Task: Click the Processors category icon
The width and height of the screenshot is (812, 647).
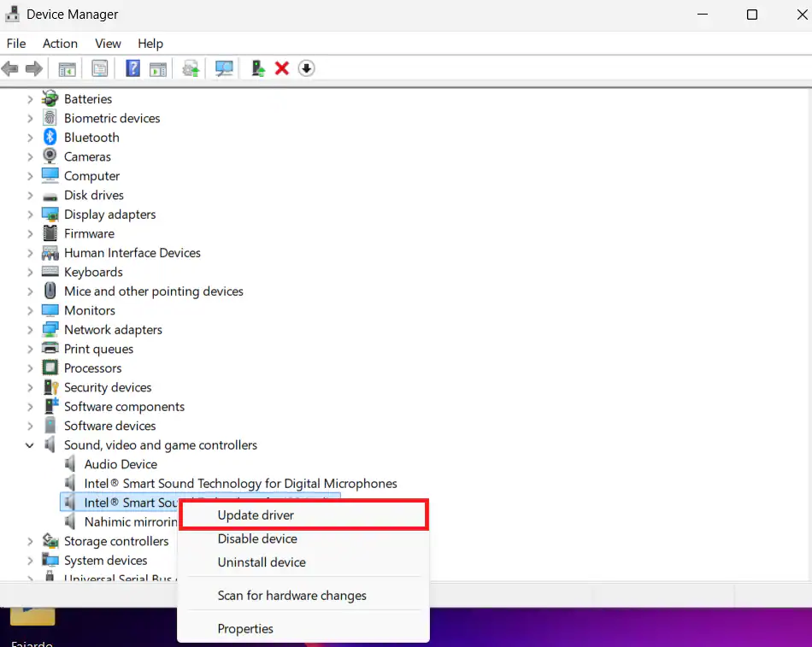Action: (50, 368)
